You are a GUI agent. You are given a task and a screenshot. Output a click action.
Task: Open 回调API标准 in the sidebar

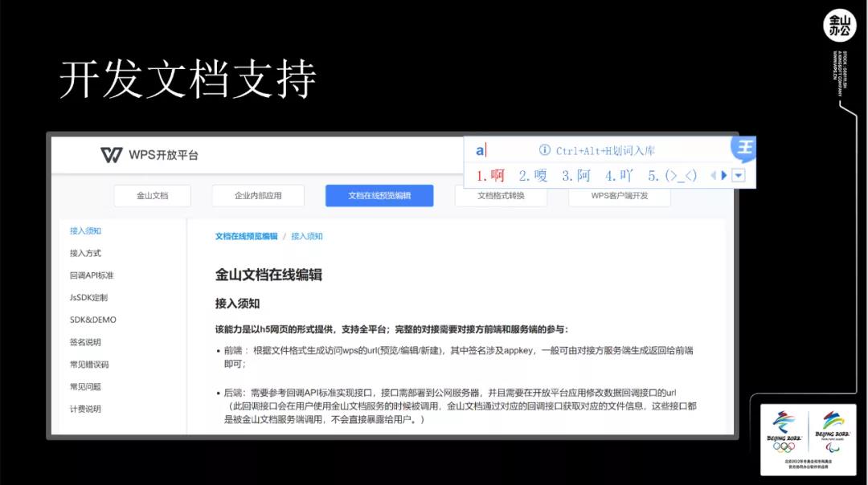[92, 275]
